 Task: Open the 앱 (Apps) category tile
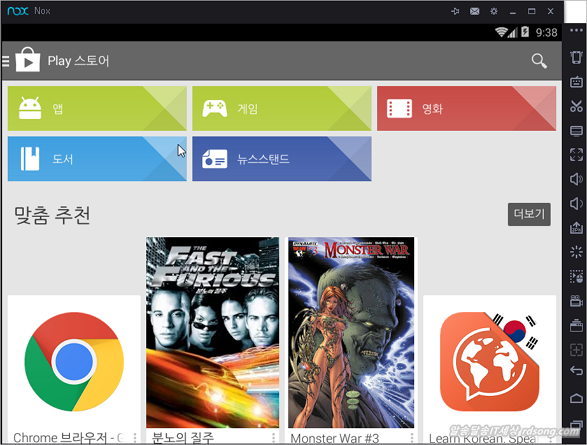coord(97,109)
